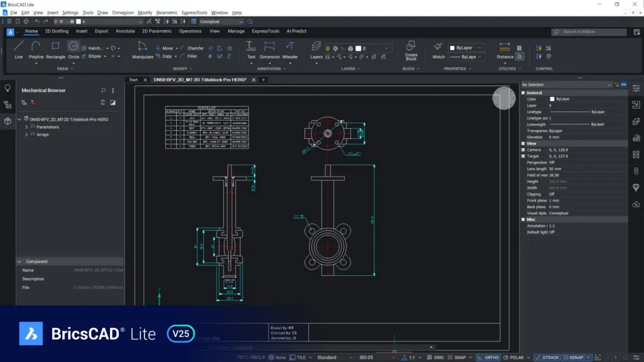Choose the Rectangle tool

55,50
